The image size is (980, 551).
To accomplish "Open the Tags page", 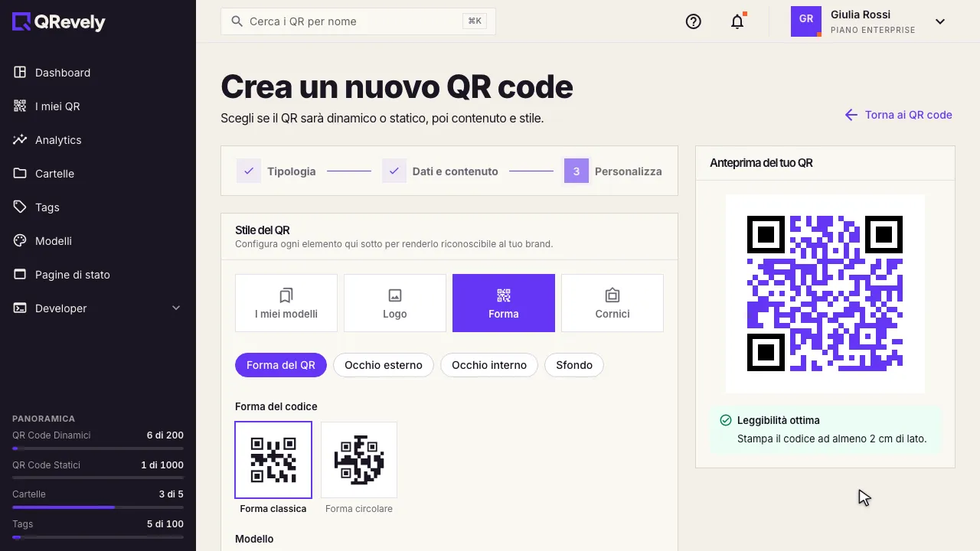I will point(98,207).
